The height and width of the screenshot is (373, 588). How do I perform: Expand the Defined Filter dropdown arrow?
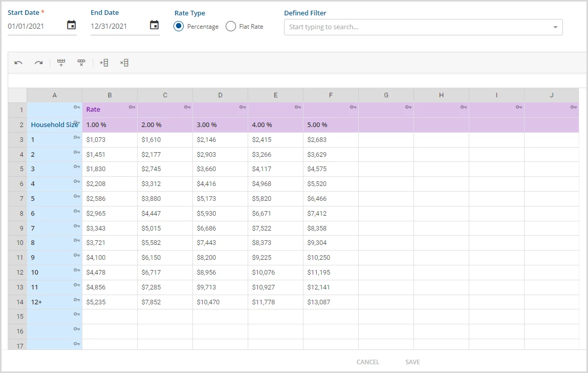[555, 27]
